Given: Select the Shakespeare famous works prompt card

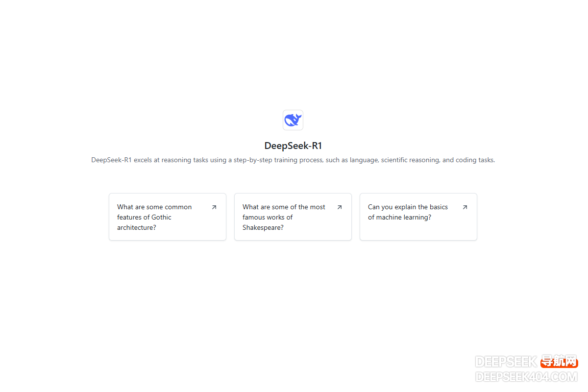Looking at the screenshot, I should pyautogui.click(x=293, y=217).
